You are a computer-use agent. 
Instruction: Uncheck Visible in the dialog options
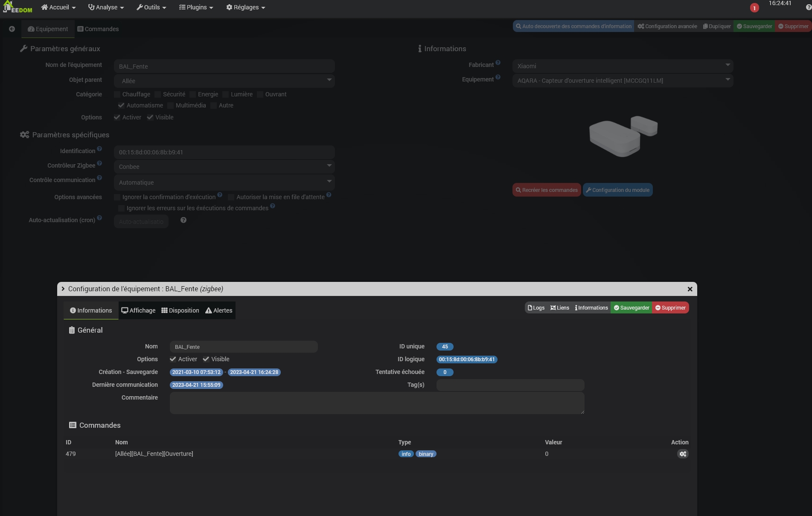click(206, 359)
